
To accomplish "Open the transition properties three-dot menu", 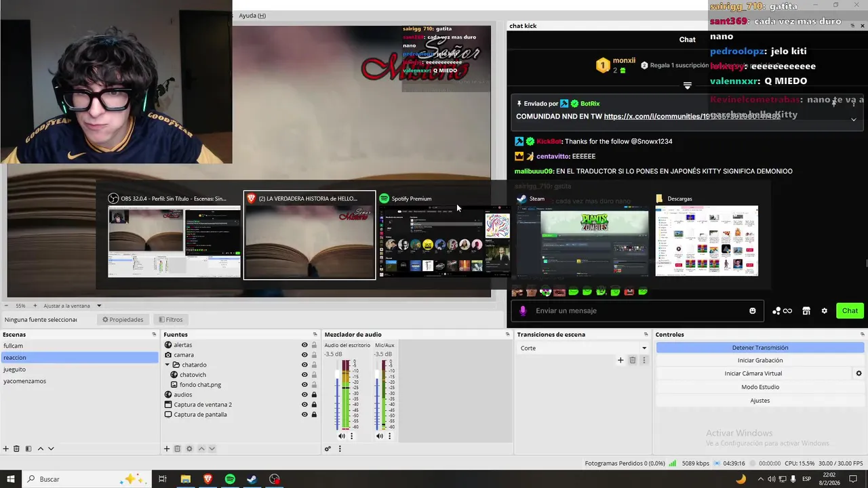I will pos(644,360).
